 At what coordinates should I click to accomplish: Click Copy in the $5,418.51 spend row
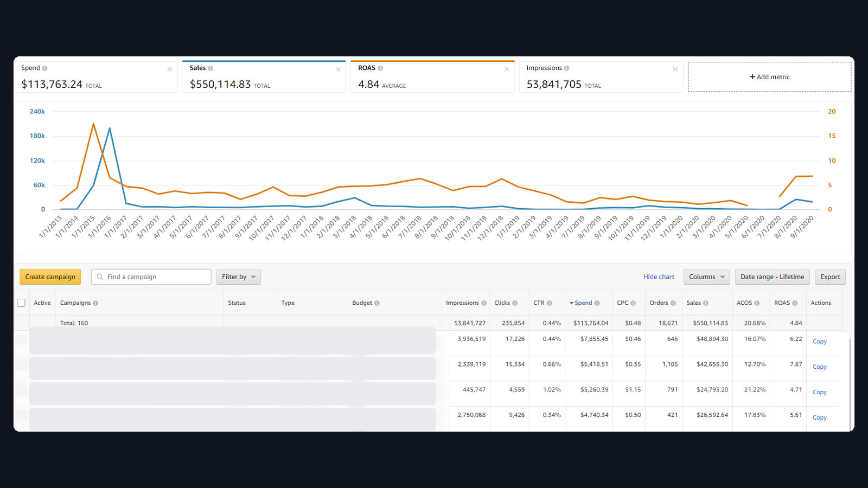[x=820, y=367]
